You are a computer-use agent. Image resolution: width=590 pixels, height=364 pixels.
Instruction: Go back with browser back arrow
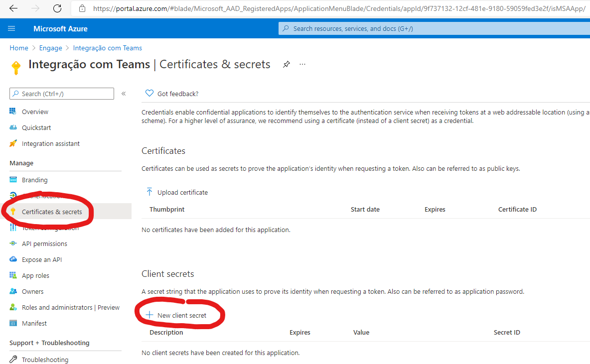click(x=13, y=8)
